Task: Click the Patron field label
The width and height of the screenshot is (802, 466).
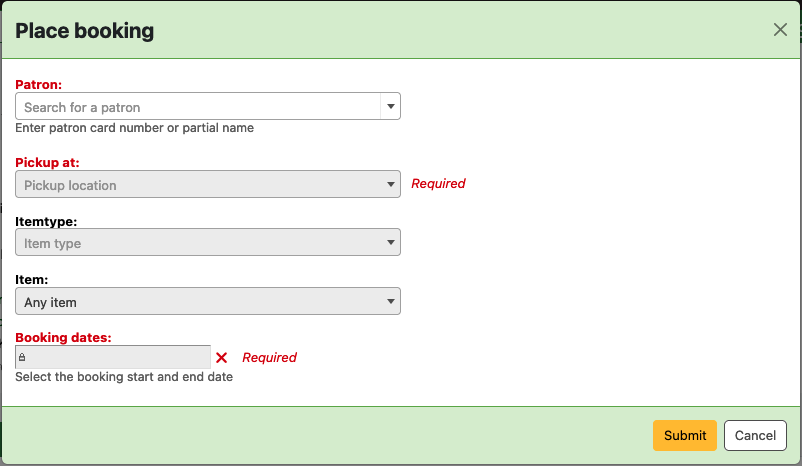Action: point(39,85)
